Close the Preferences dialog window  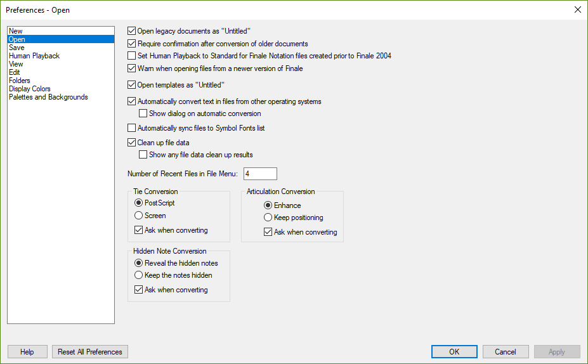point(577,10)
